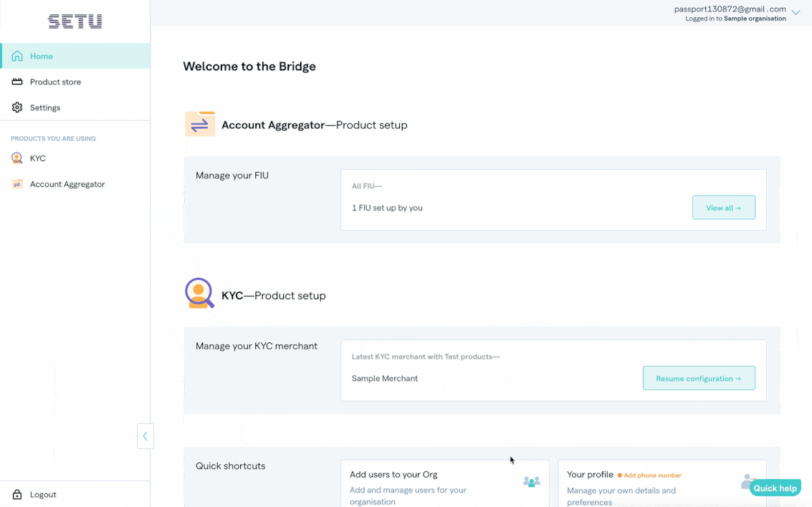Switch to the Home section
Image resolution: width=812 pixels, height=507 pixels.
(x=41, y=56)
